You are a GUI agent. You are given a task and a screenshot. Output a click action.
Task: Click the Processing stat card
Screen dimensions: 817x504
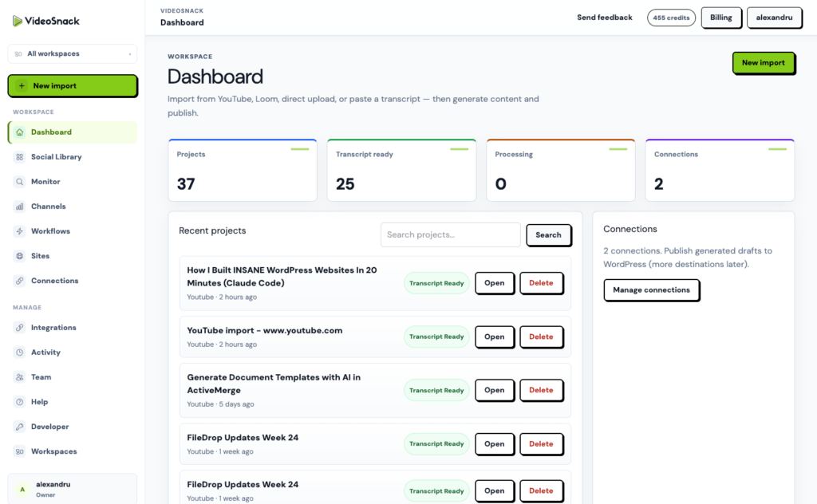point(561,170)
